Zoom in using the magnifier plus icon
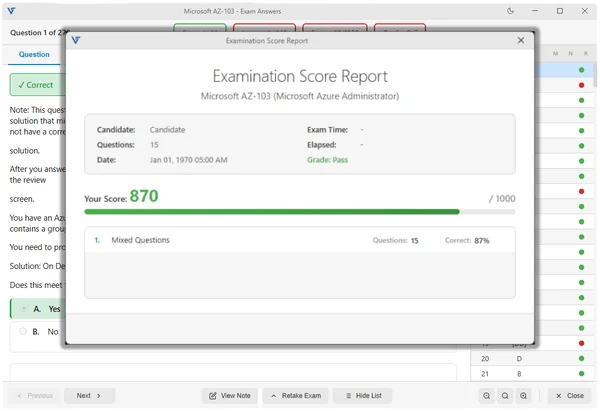This screenshot has width=600, height=411. (x=523, y=396)
